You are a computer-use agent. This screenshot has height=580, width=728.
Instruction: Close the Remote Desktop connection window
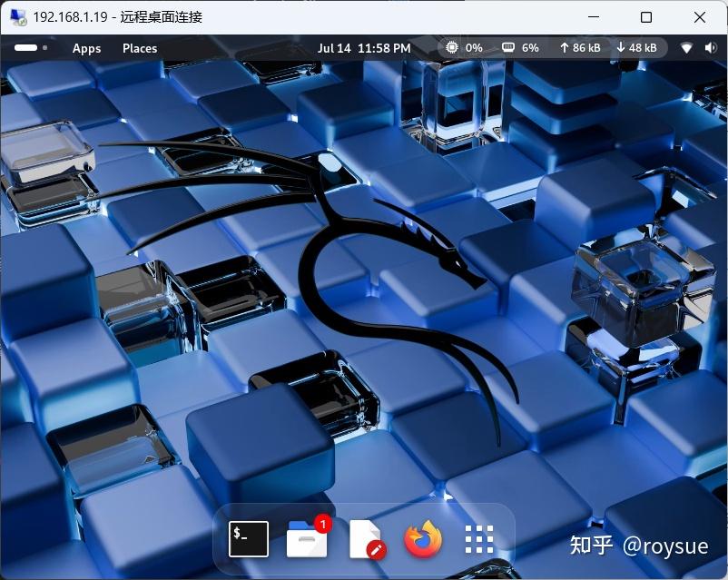click(700, 17)
